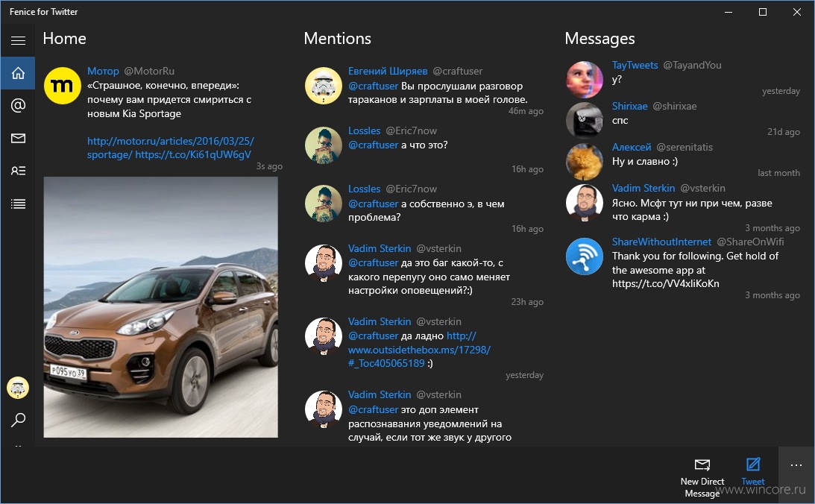Go to the Home timeline icon
This screenshot has width=815, height=504.
18,73
